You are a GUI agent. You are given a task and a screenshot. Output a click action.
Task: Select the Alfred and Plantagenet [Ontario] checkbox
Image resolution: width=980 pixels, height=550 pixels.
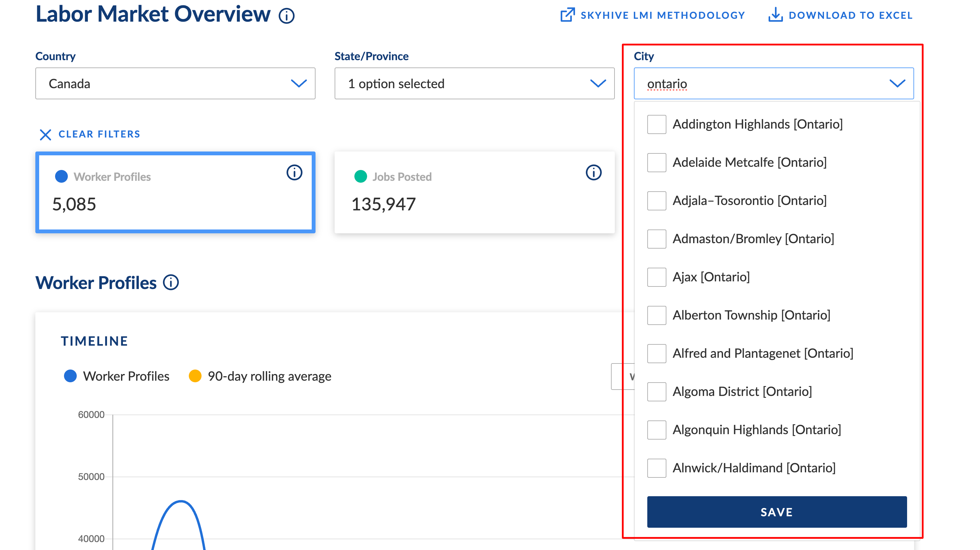(x=657, y=353)
